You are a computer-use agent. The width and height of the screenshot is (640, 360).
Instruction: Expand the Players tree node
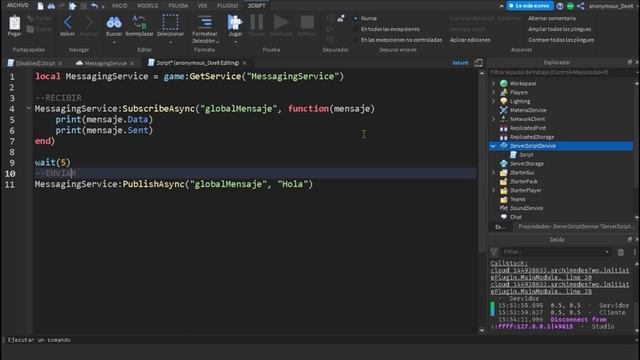click(x=493, y=93)
